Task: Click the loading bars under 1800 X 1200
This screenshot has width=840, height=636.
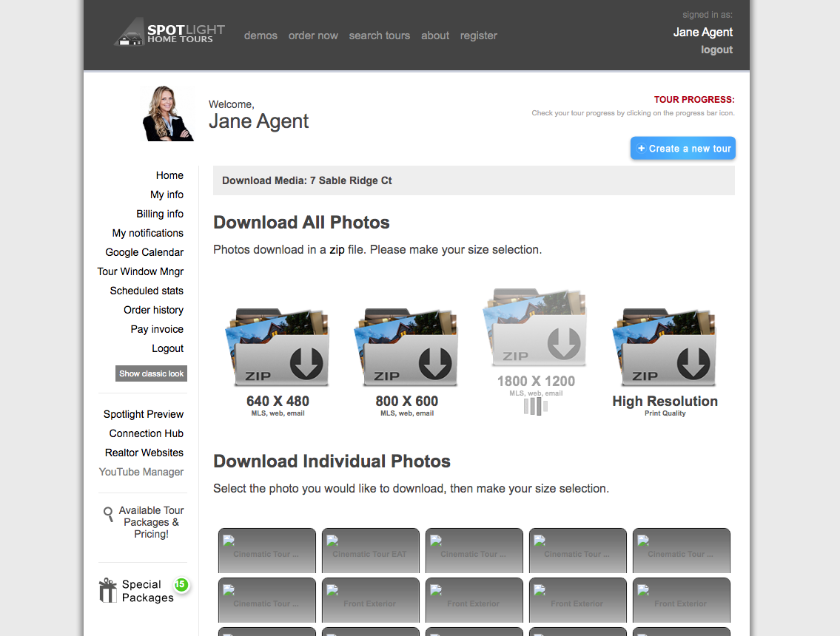Action: pyautogui.click(x=536, y=406)
